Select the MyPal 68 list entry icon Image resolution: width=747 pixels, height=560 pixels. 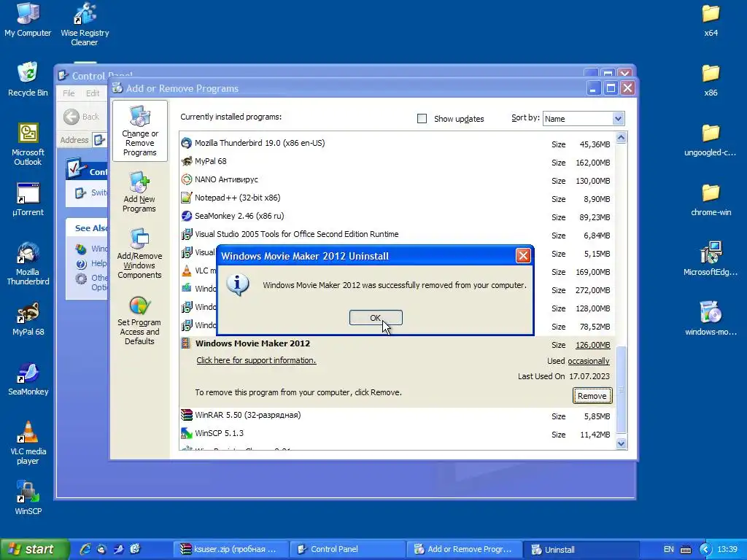(186, 161)
